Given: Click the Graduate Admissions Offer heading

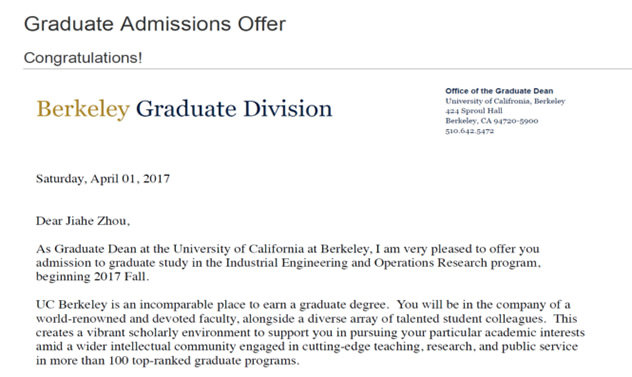Looking at the screenshot, I should click(155, 23).
